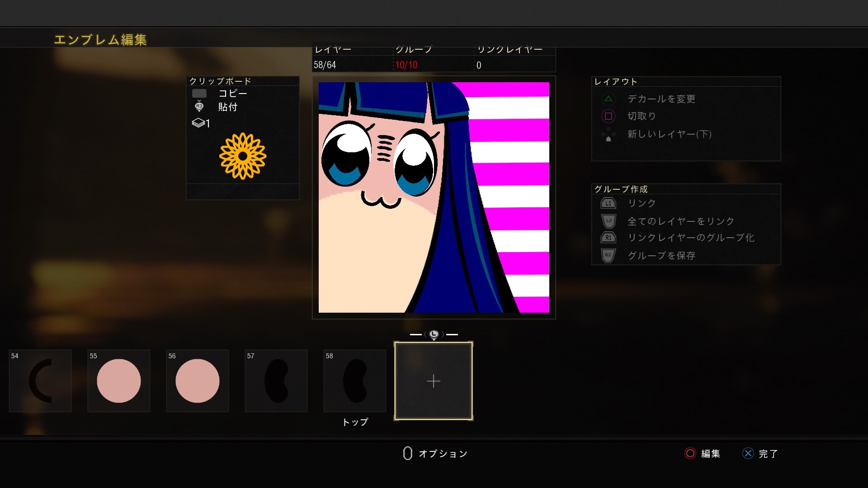
Task: Click 編集 in the bottom bar
Action: tap(711, 453)
